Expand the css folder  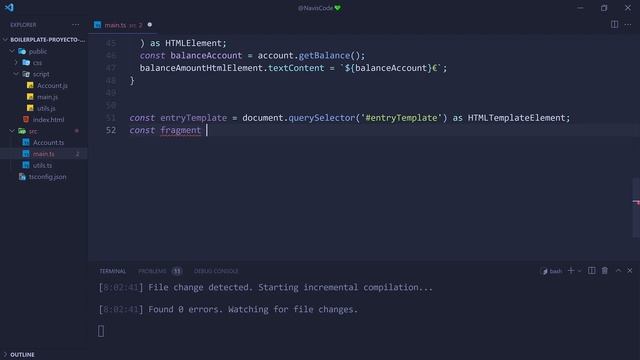pos(16,63)
